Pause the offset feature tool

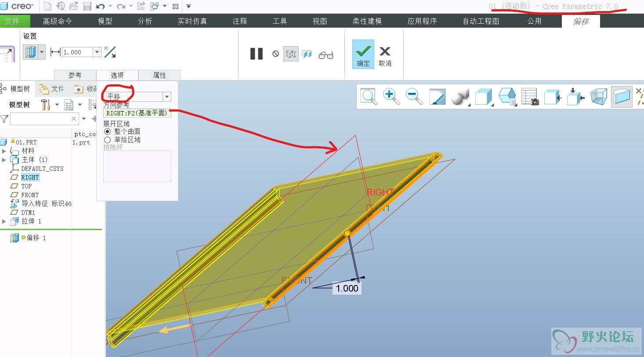click(257, 54)
